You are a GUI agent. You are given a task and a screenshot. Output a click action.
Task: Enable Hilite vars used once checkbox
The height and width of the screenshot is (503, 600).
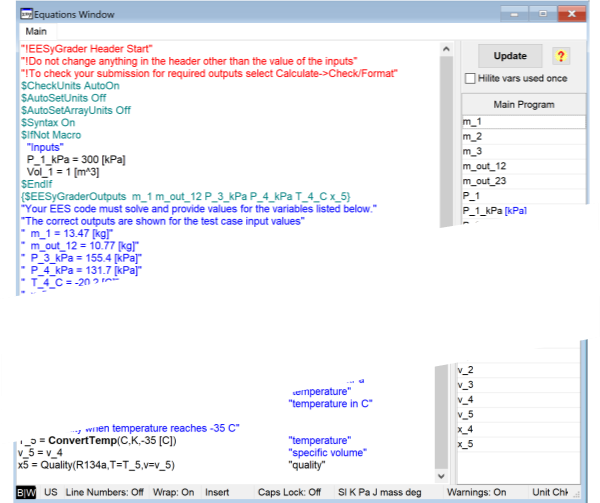471,79
